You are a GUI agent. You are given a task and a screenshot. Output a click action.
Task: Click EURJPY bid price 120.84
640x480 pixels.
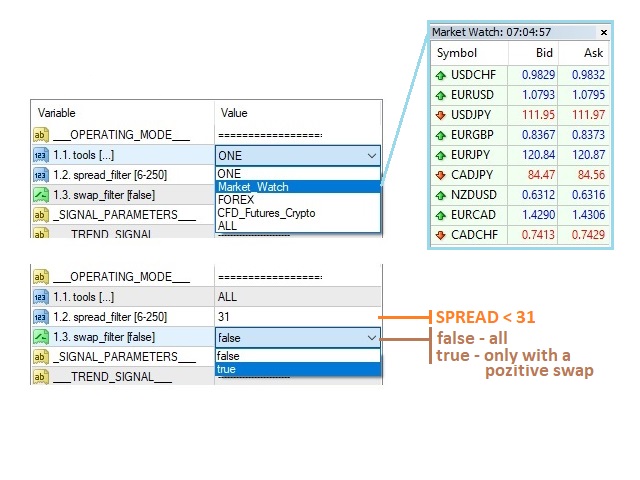pyautogui.click(x=538, y=155)
